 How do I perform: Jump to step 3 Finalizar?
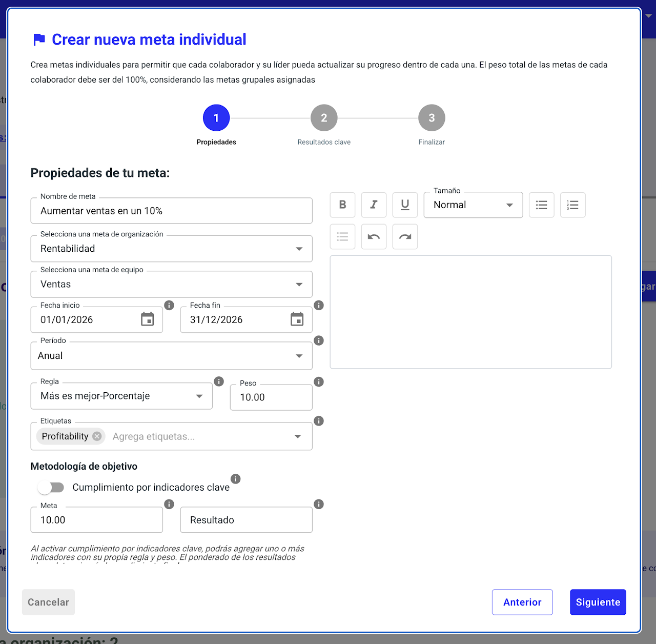[432, 118]
